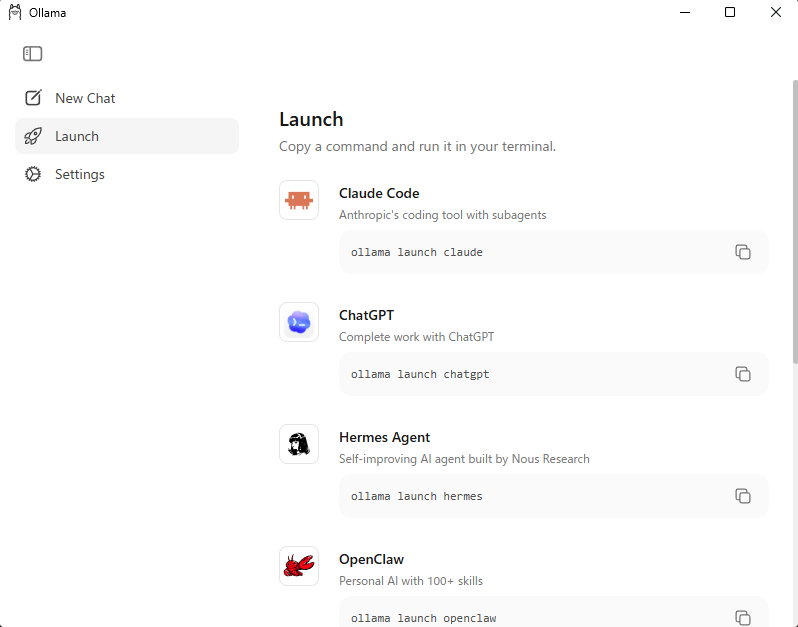Screen dimensions: 798x627
Task: Open New Chat from the sidebar
Action: 127,98
